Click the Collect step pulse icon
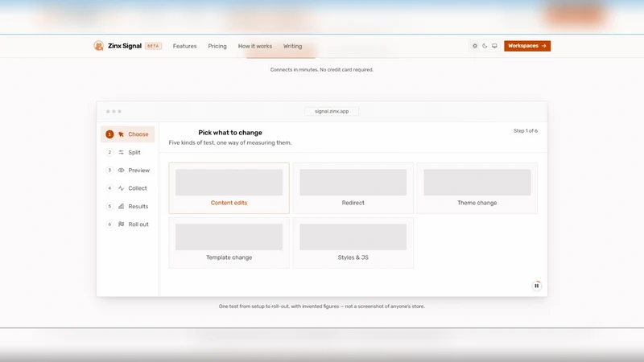The height and width of the screenshot is (362, 644). click(122, 188)
